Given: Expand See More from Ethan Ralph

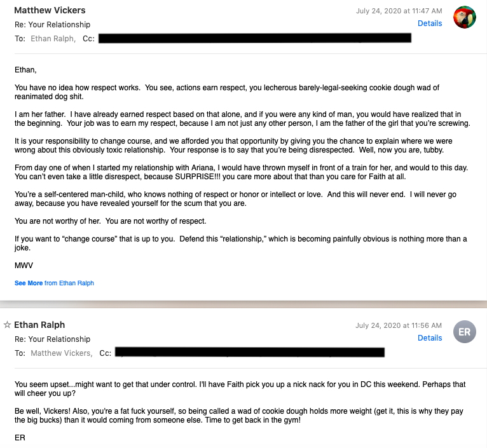Looking at the screenshot, I should pyautogui.click(x=54, y=283).
